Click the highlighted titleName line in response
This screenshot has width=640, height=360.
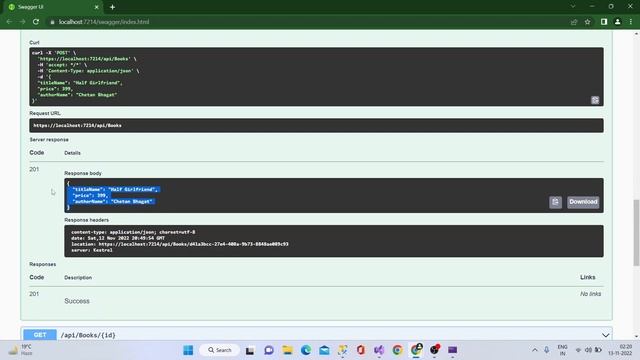(115, 189)
